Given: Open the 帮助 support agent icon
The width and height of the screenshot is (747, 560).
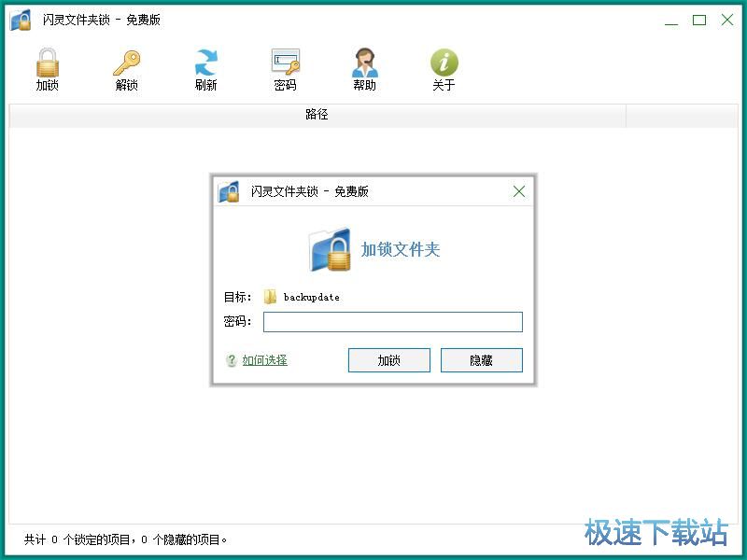Looking at the screenshot, I should click(364, 63).
